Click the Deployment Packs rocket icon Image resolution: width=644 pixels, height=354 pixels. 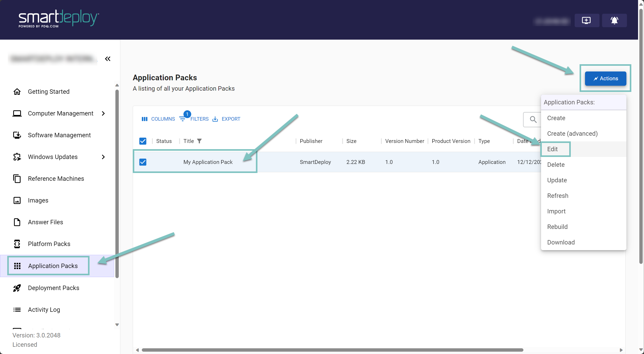[x=17, y=288]
